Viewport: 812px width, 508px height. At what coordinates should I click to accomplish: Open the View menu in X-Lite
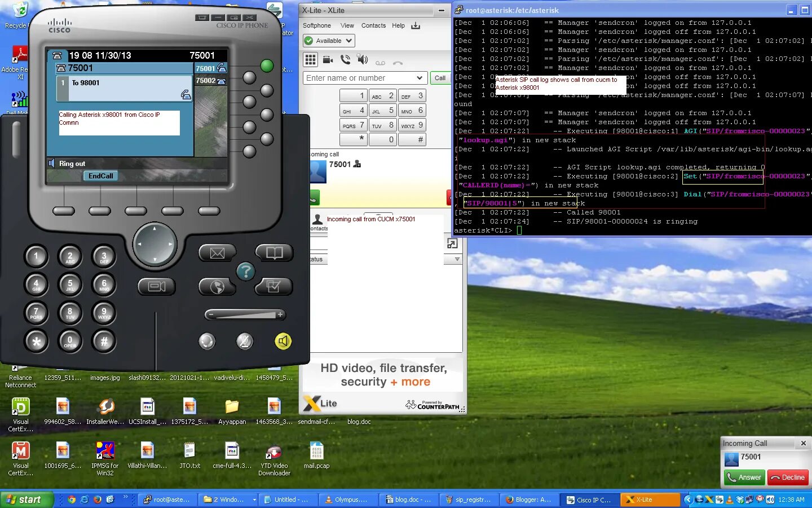(x=347, y=25)
